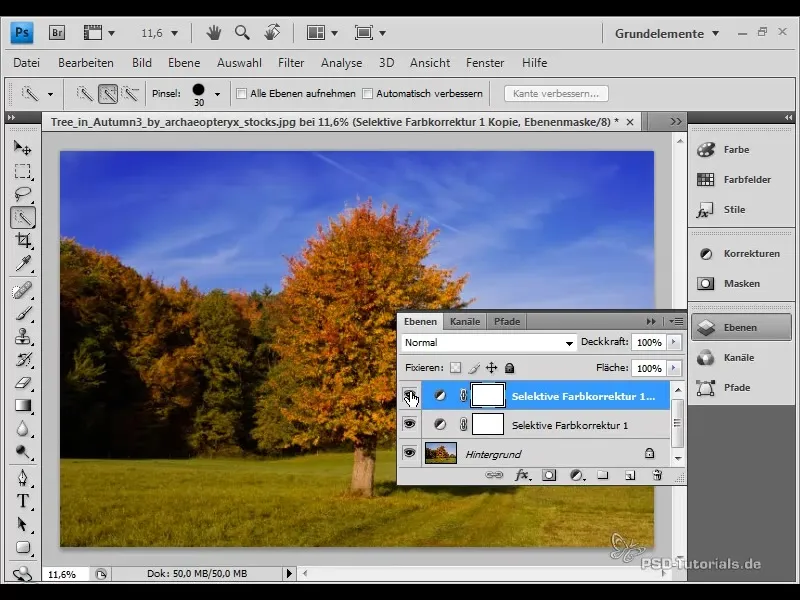
Task: Open the blend mode Normal dropdown
Action: [x=488, y=343]
